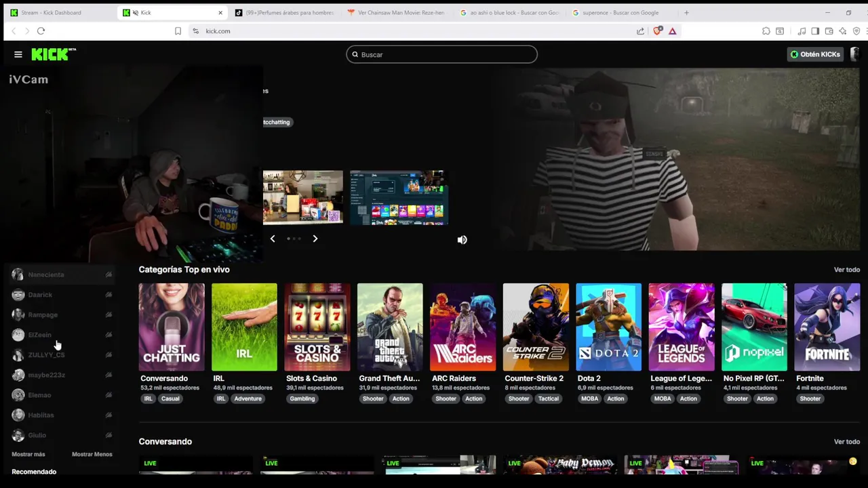
Task: Expand list with Mostrar más
Action: click(28, 454)
